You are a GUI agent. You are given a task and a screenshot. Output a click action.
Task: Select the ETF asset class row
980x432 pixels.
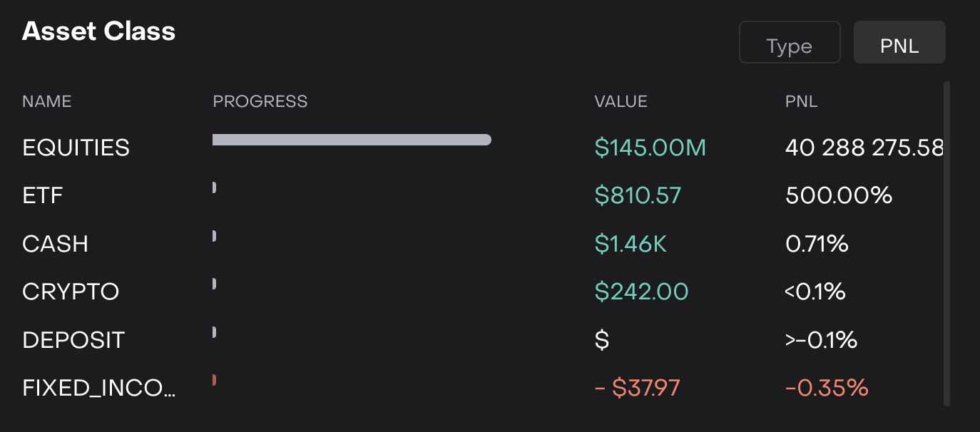(44, 195)
